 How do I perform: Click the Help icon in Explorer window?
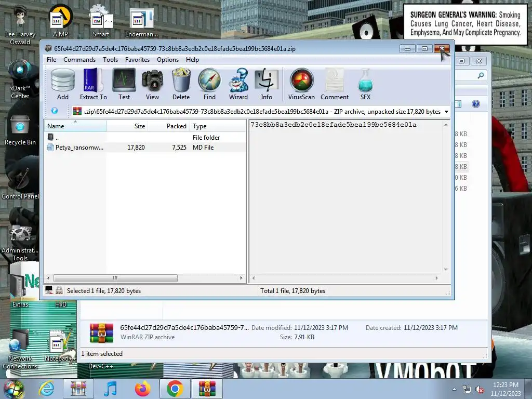(476, 104)
